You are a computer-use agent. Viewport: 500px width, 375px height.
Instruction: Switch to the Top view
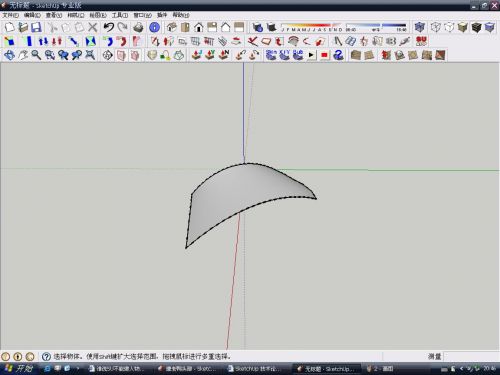[185, 27]
